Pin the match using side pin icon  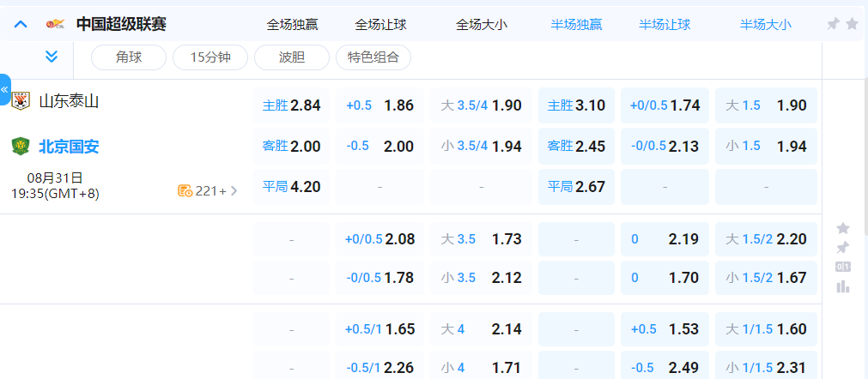click(x=843, y=248)
